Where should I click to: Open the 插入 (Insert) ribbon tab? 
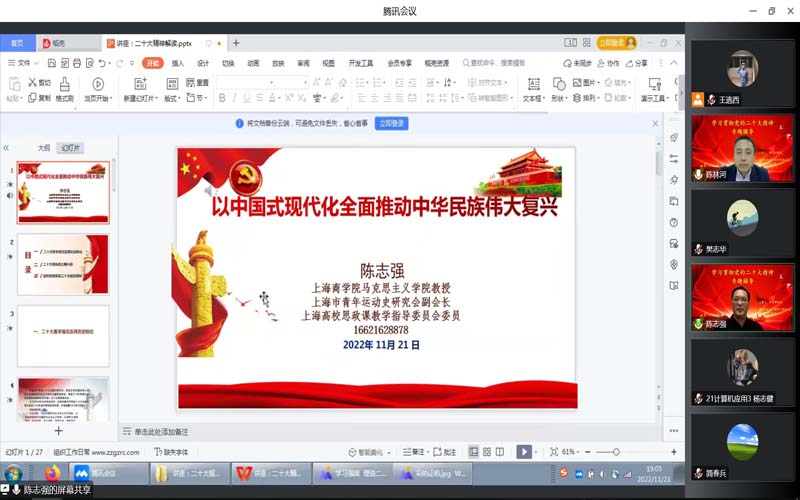tap(177, 63)
